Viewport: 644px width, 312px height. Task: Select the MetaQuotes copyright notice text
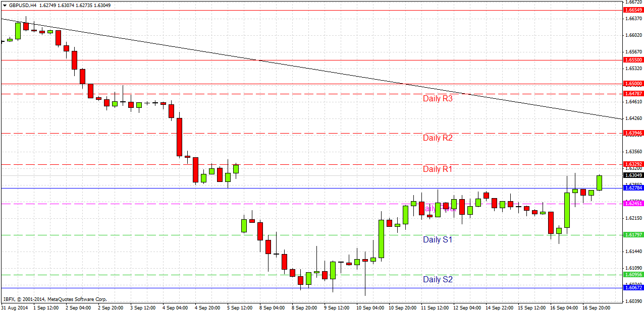[56, 298]
